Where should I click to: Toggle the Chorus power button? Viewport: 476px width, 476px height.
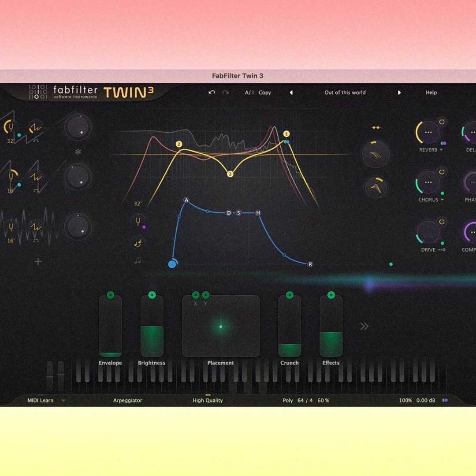tap(441, 171)
